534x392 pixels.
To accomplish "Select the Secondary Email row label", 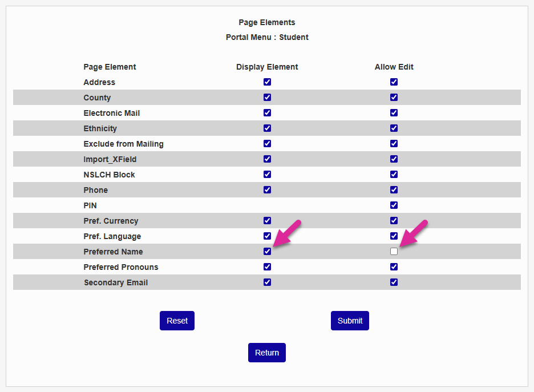I will coord(116,282).
